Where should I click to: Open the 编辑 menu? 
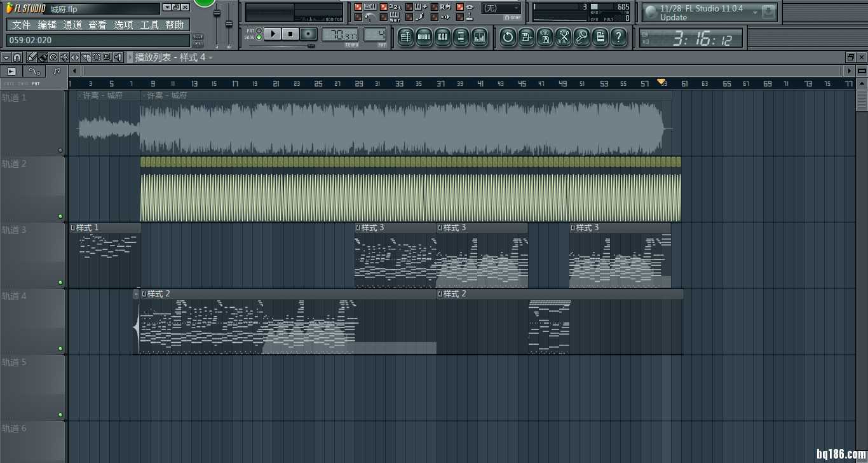pyautogui.click(x=47, y=25)
